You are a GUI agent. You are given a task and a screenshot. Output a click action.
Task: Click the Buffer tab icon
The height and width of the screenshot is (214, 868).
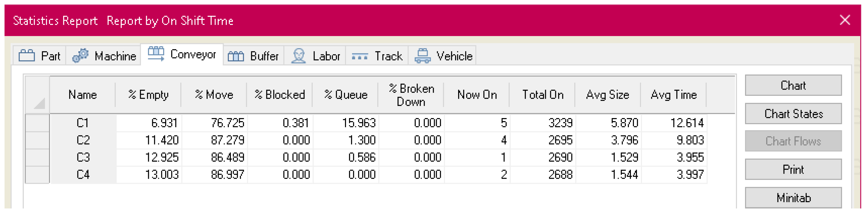[236, 56]
